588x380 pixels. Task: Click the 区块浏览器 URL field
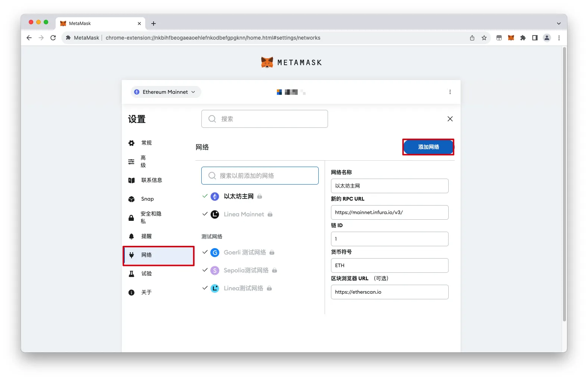[390, 292]
